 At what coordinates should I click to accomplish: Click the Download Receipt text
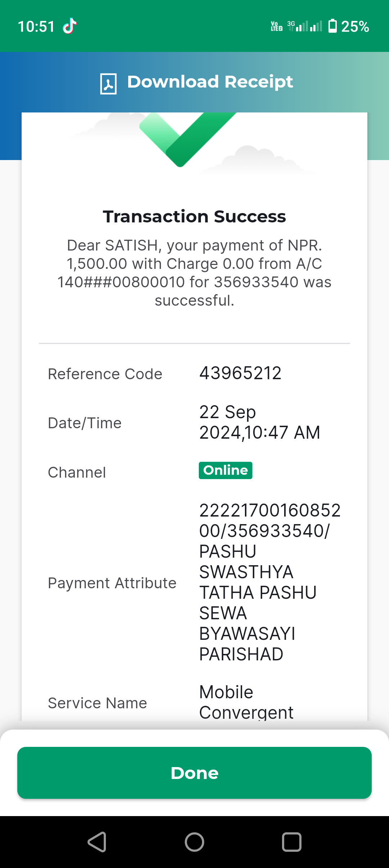click(x=210, y=82)
